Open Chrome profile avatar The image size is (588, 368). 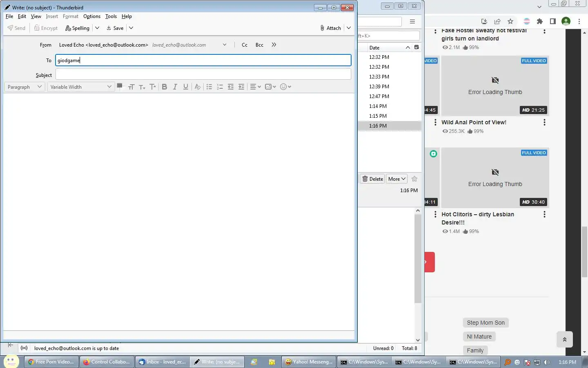(566, 21)
